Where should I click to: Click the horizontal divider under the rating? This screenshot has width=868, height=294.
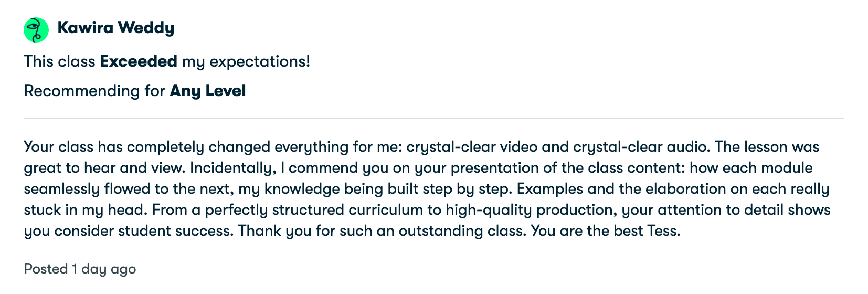tap(433, 119)
